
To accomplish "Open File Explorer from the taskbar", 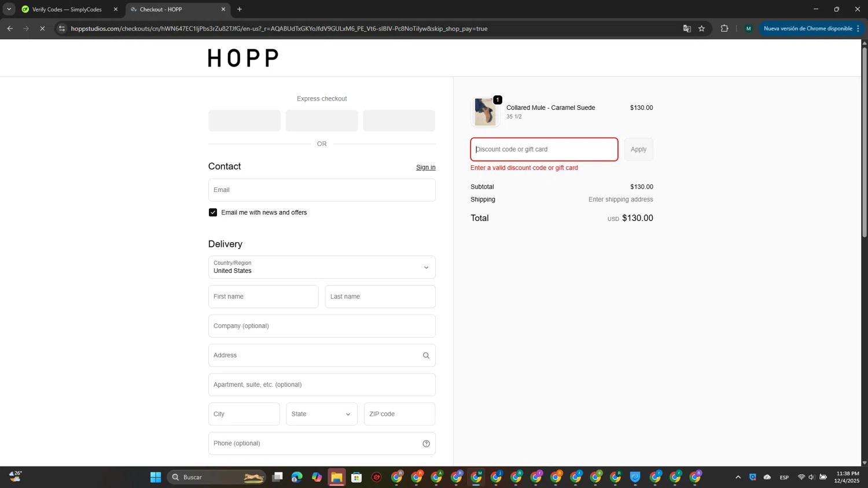I will (337, 477).
